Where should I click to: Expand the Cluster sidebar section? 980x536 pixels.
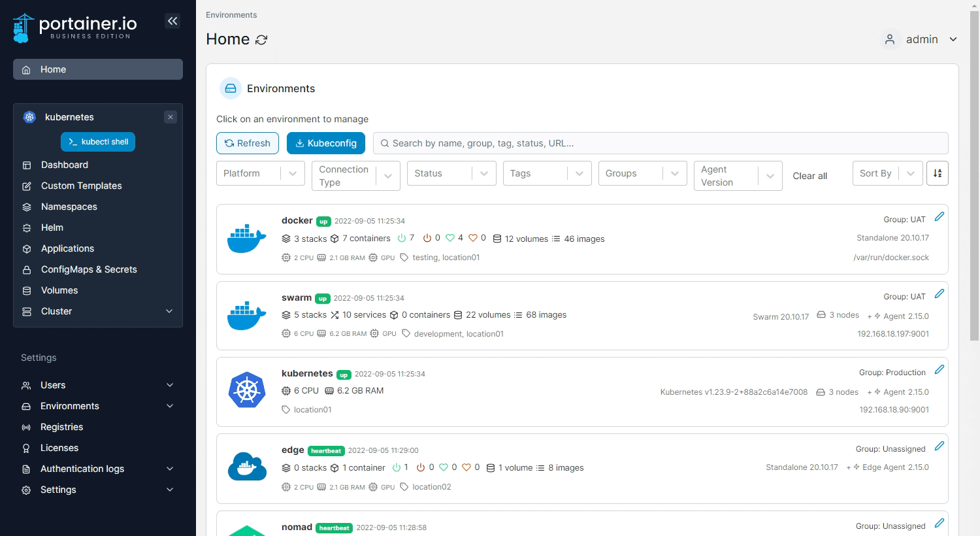coord(56,311)
